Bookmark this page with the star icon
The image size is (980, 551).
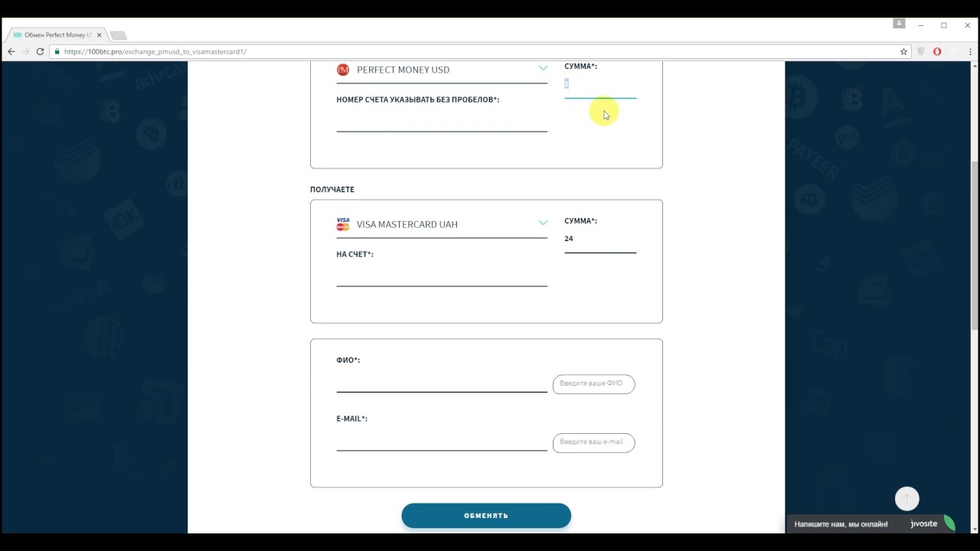coord(903,51)
